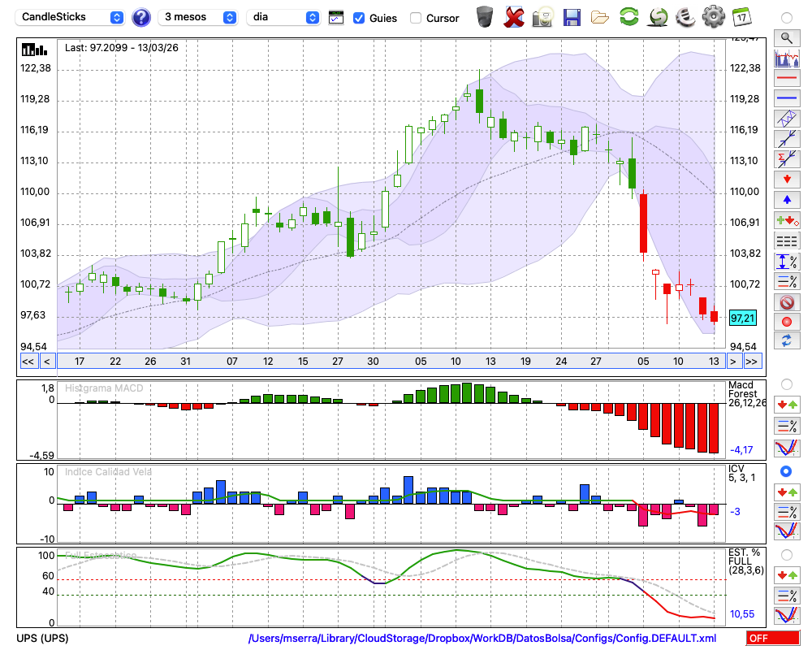Click the green dollar refresh icon
The width and height of the screenshot is (812, 650).
(x=657, y=16)
